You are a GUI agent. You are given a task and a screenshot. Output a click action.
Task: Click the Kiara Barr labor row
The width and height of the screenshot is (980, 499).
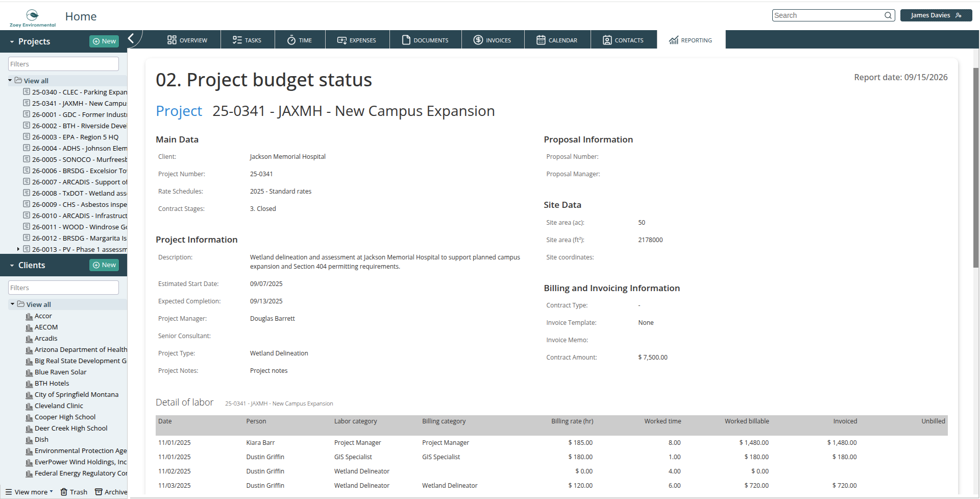point(551,442)
